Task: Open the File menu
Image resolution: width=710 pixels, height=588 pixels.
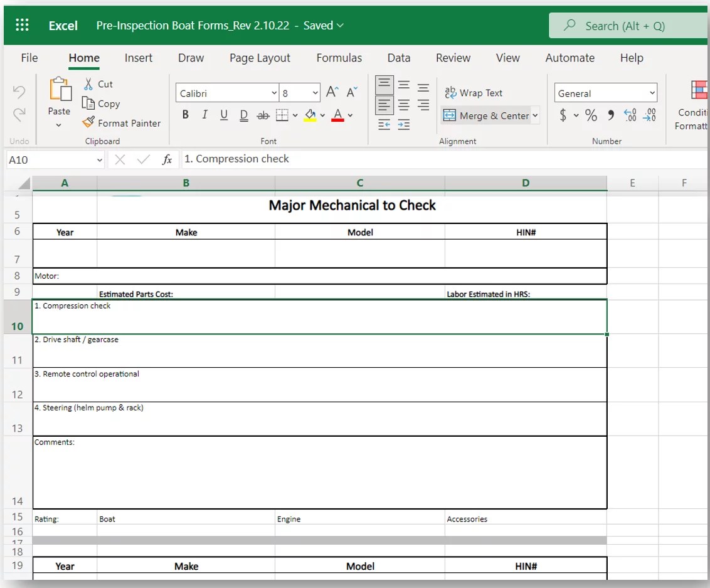Action: [x=29, y=58]
